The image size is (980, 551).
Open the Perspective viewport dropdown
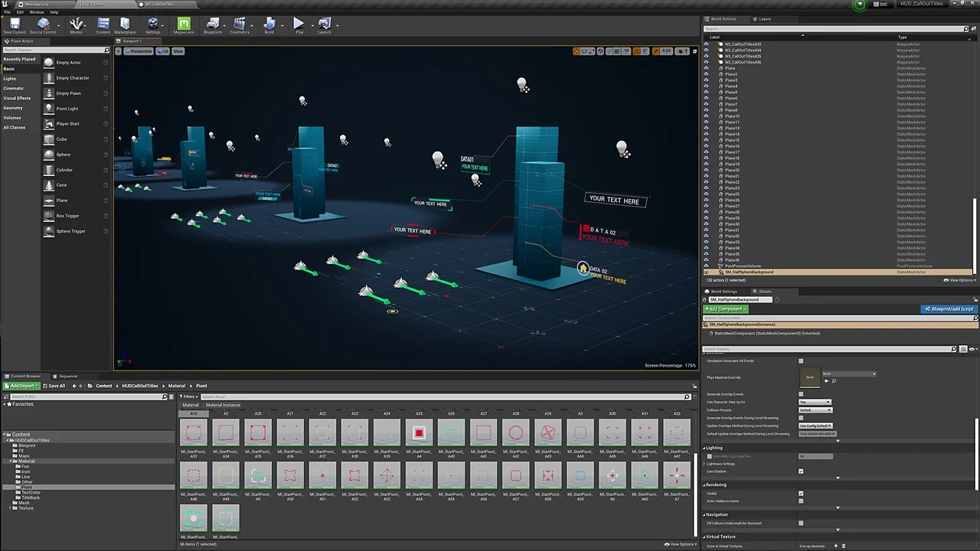[139, 51]
